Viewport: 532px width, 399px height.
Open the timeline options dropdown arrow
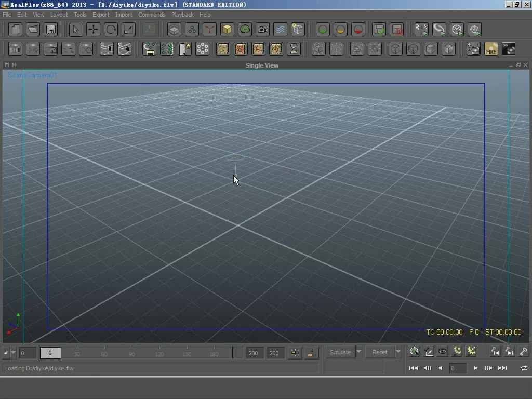(13, 353)
